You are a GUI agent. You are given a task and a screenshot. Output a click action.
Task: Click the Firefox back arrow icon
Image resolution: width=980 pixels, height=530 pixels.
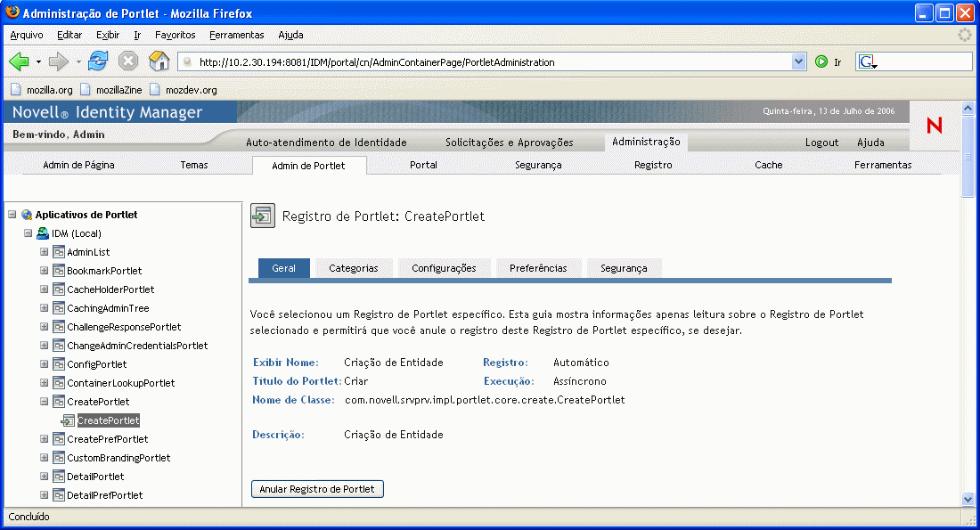[x=20, y=61]
